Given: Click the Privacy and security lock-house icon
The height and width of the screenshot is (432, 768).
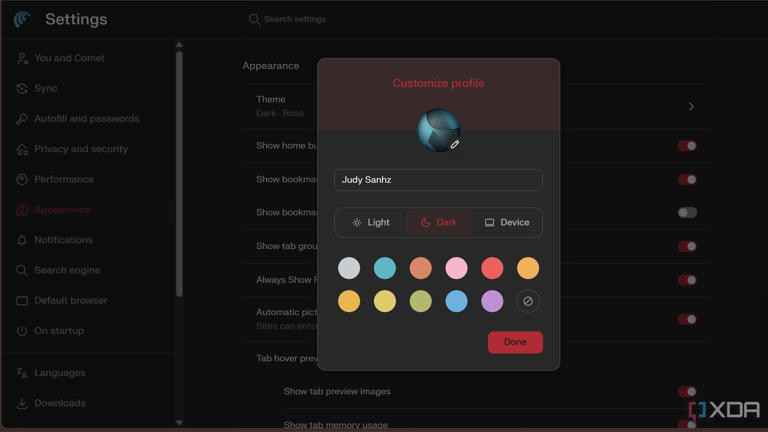Looking at the screenshot, I should pyautogui.click(x=22, y=149).
